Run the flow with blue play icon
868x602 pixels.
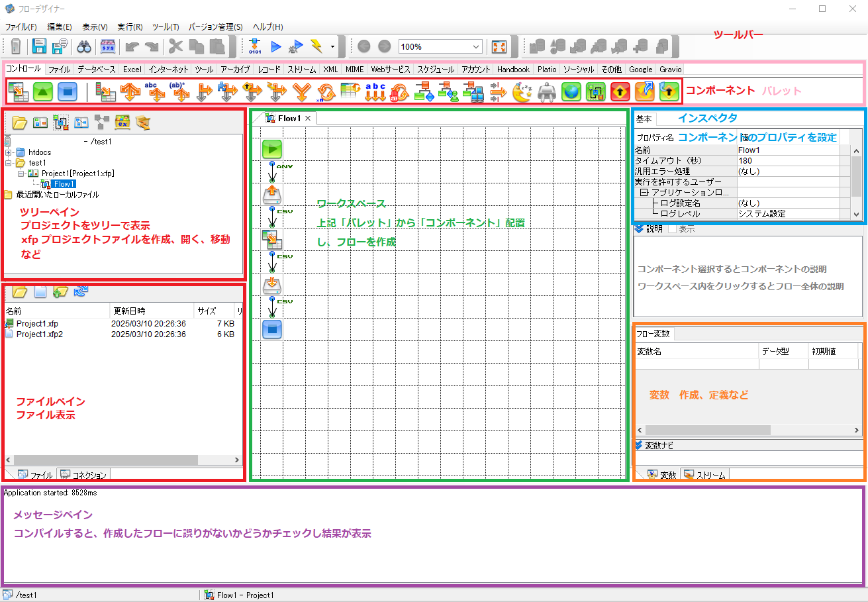276,46
